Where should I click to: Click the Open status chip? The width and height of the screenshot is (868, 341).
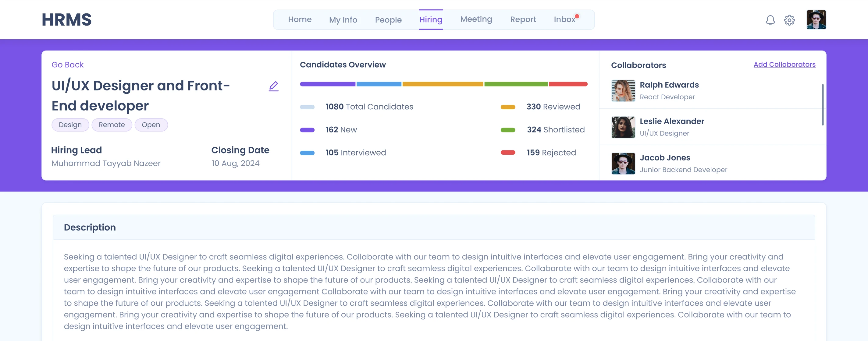click(x=151, y=125)
